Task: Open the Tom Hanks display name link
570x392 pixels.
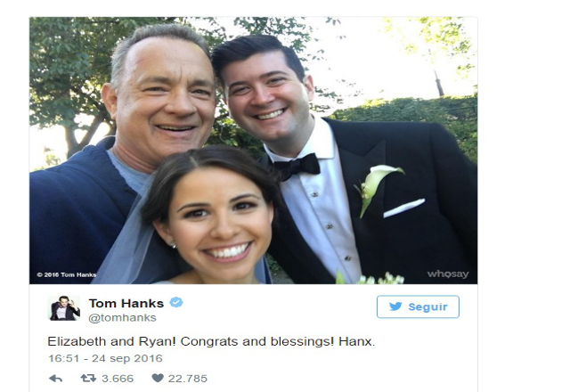Action: tap(126, 303)
